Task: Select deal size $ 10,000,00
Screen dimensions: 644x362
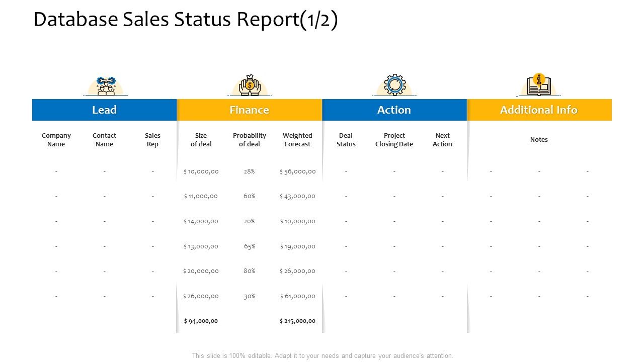Action: tap(201, 171)
